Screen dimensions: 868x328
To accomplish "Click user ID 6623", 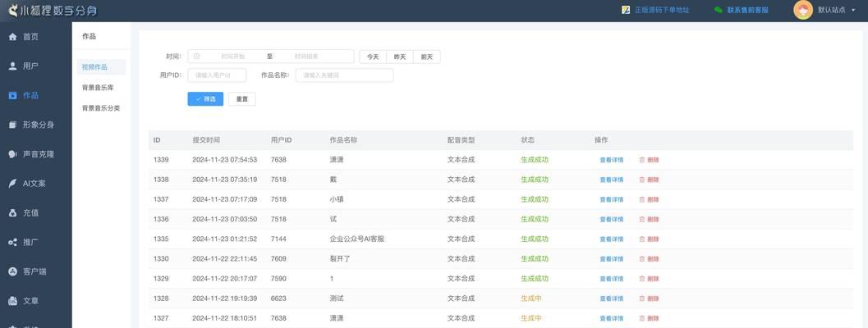I will click(278, 298).
